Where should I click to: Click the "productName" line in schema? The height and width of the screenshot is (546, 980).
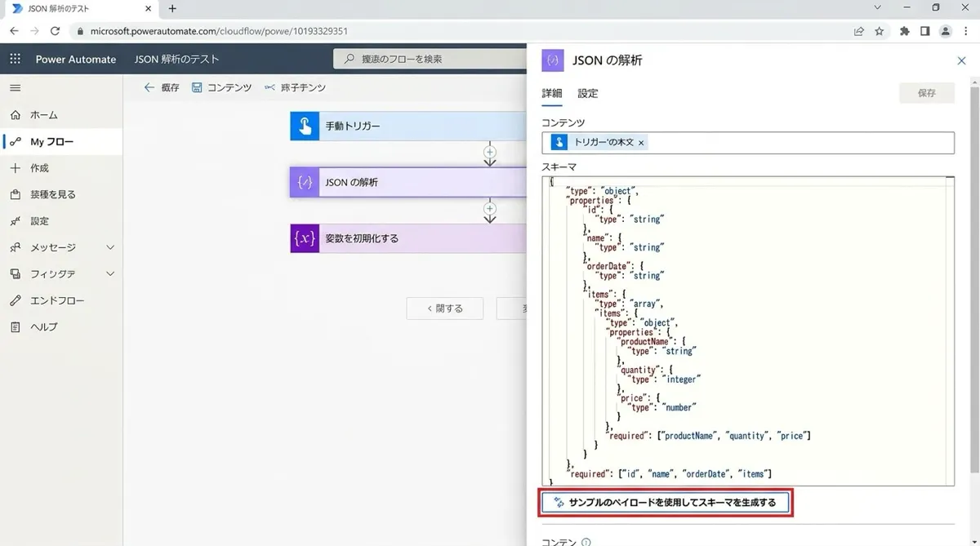[652, 341]
